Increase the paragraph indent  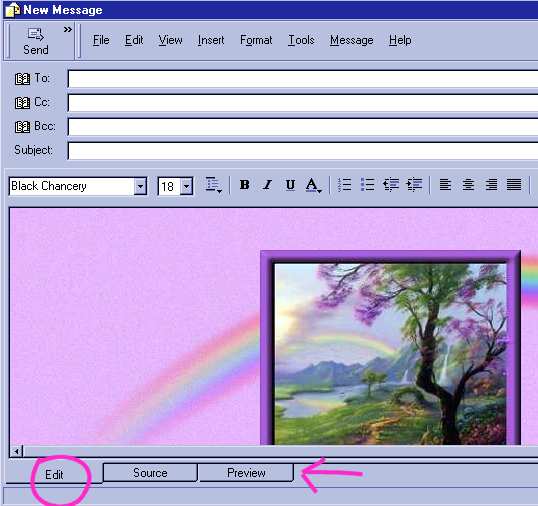414,185
